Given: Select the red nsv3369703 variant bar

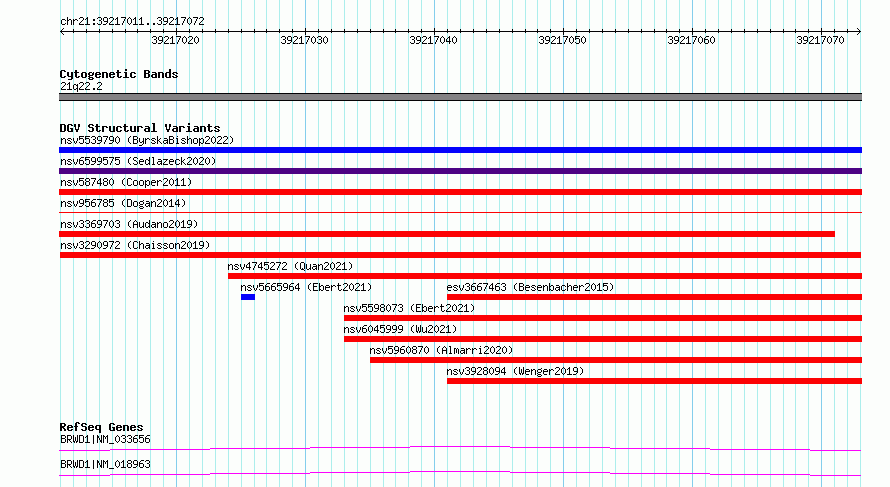Looking at the screenshot, I should 447,234.
